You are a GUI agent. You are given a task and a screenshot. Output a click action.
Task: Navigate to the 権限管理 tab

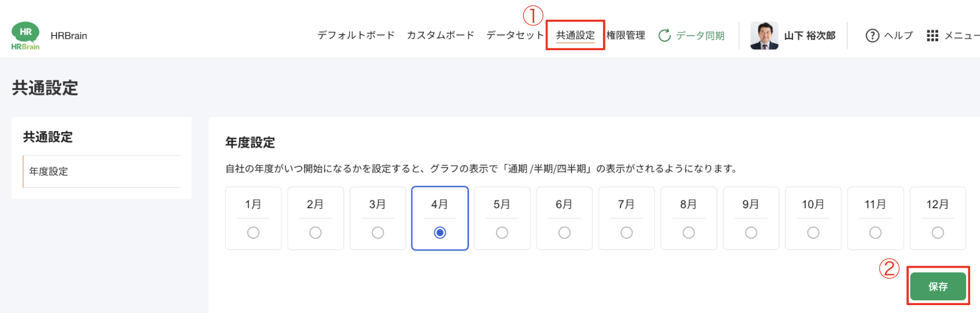626,35
